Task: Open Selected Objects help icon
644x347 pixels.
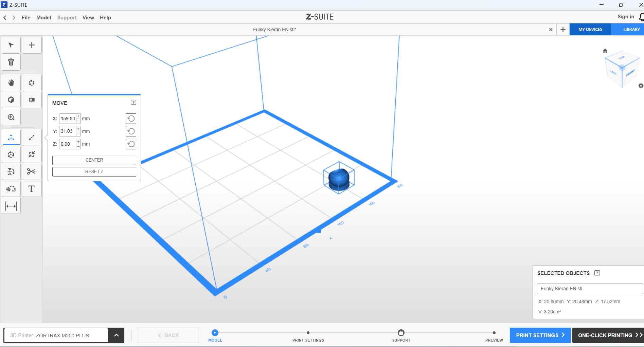Action: coord(597,273)
